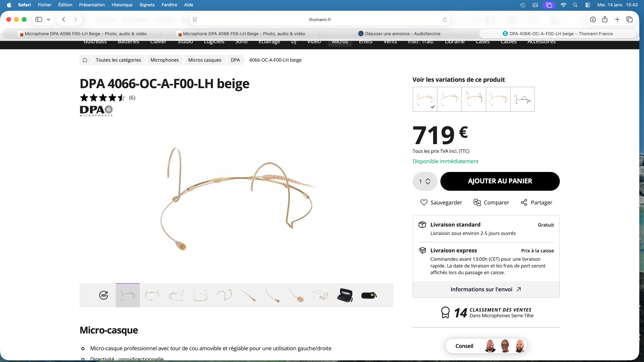Open the Historique menu
Viewport: 644px width, 362px height.
click(x=122, y=5)
